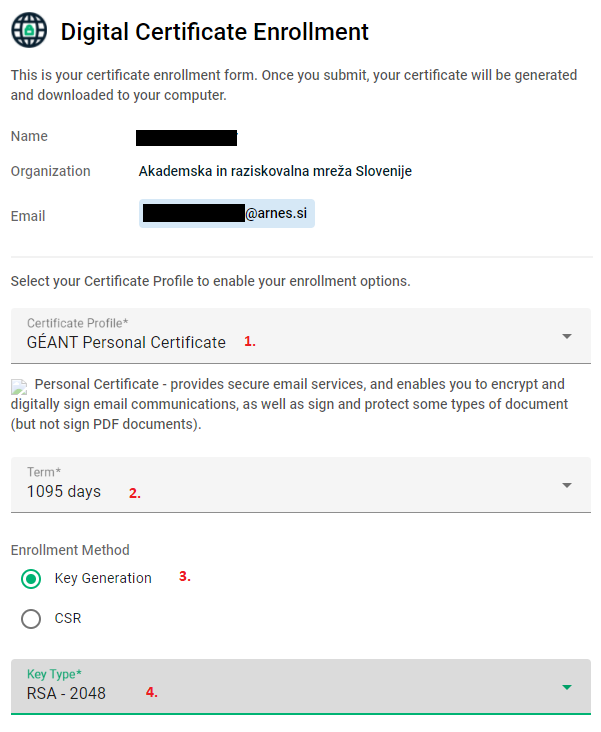
Task: Click the RSA - 2048 key type value
Action: [x=66, y=693]
